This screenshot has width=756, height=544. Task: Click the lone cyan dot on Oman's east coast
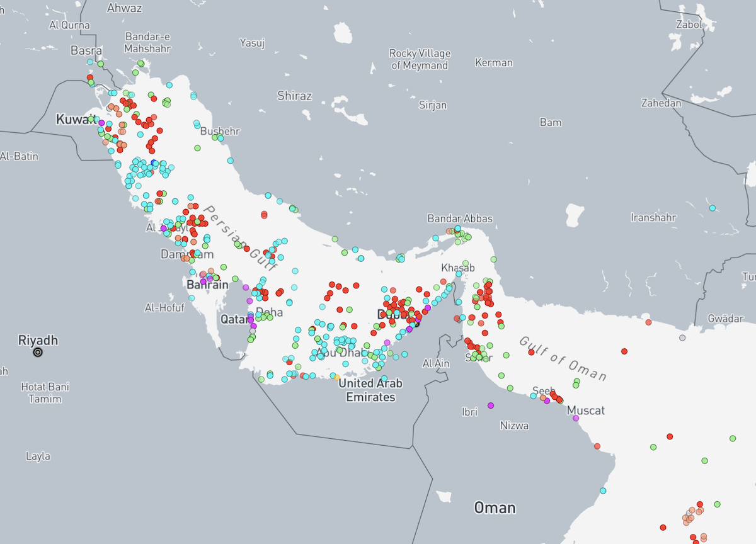[603, 490]
